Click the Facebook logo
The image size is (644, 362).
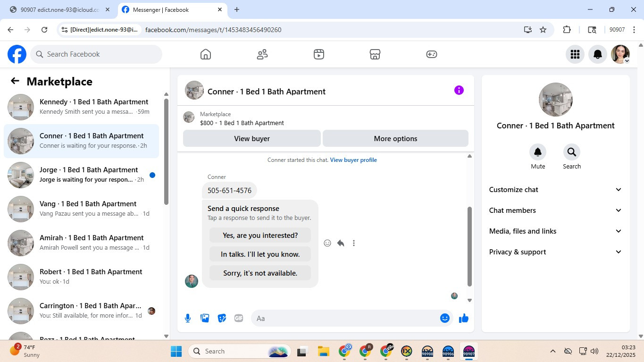point(17,54)
